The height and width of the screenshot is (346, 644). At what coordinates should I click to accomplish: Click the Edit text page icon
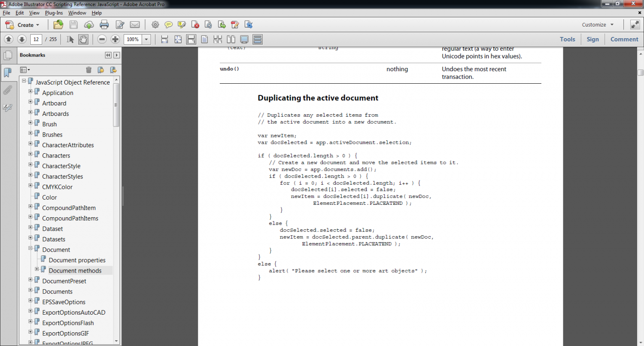pos(120,24)
